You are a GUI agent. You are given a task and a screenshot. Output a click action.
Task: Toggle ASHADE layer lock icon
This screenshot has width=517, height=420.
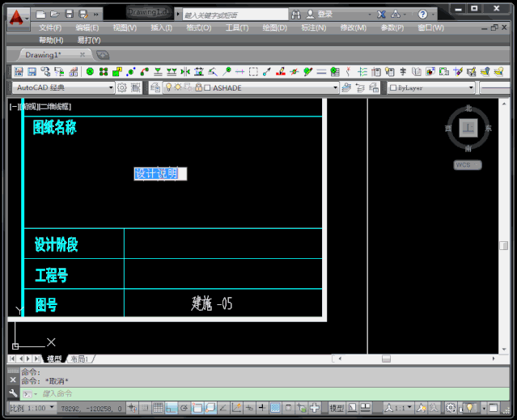click(x=198, y=87)
